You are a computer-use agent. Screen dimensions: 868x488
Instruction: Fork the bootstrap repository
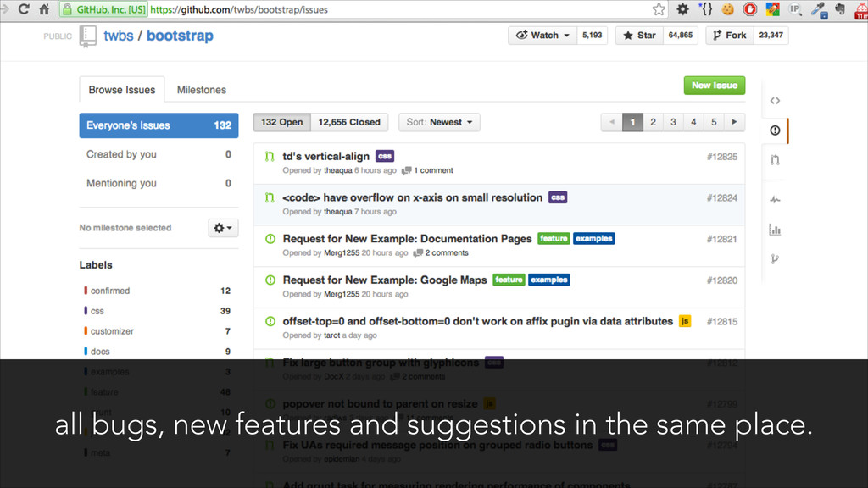(x=729, y=36)
